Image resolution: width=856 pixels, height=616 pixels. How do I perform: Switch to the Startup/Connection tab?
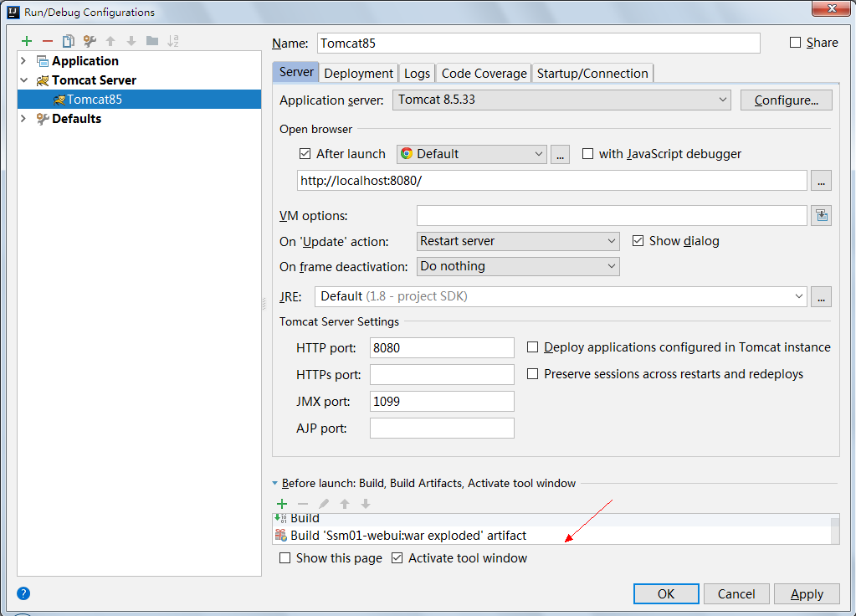click(x=592, y=73)
